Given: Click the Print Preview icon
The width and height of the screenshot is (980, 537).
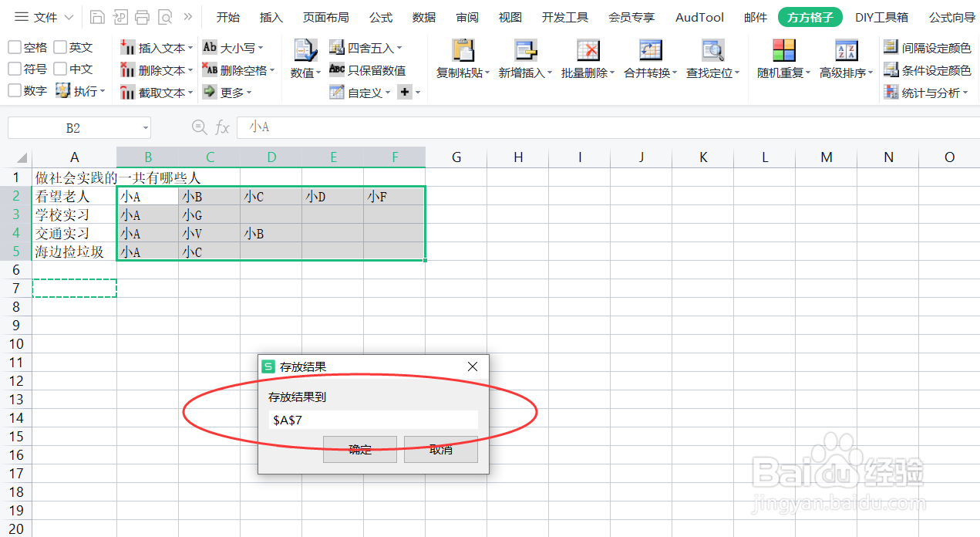Looking at the screenshot, I should pyautogui.click(x=164, y=17).
